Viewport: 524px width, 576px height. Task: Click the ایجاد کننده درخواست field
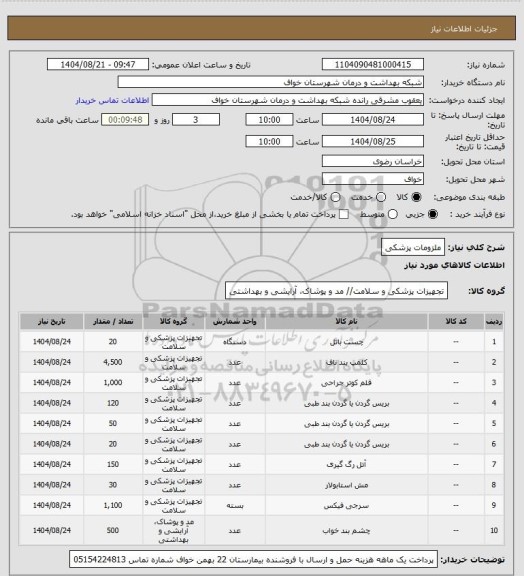tap(288, 100)
